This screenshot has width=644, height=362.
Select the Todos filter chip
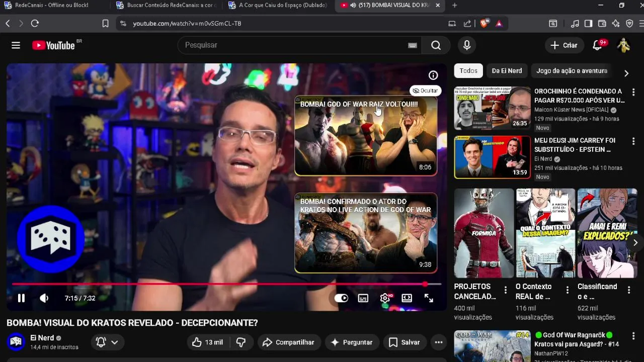(468, 71)
